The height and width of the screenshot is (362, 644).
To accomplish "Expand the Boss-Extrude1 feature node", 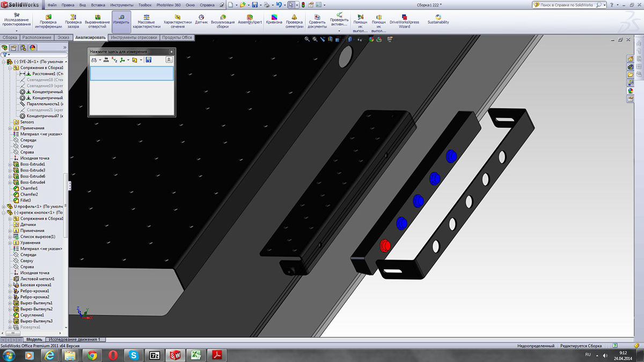I will [x=10, y=165].
